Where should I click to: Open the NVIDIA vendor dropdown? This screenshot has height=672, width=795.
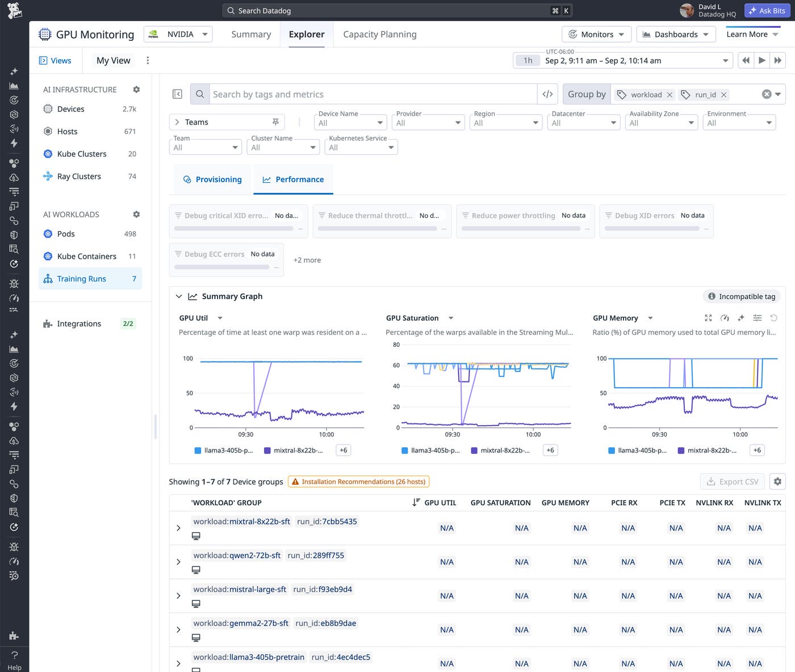pyautogui.click(x=178, y=35)
